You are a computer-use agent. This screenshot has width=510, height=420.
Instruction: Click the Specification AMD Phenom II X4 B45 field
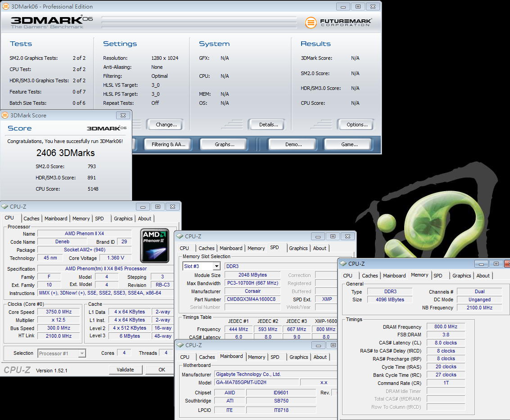coord(106,268)
